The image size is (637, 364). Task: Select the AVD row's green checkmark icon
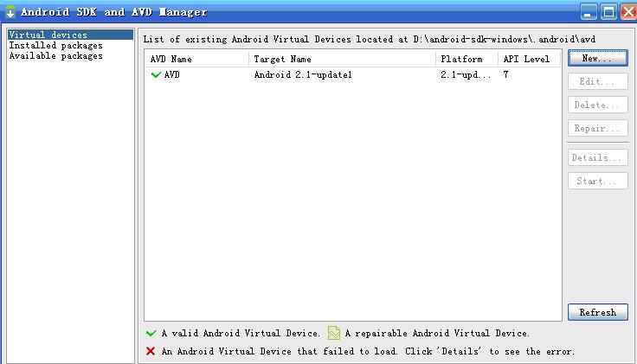pos(156,74)
